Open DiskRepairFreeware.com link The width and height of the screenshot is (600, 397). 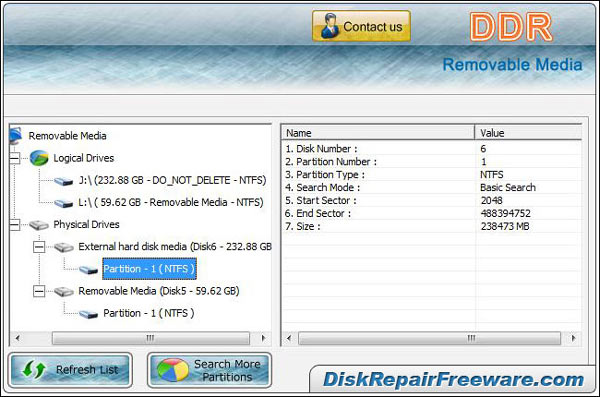[453, 380]
